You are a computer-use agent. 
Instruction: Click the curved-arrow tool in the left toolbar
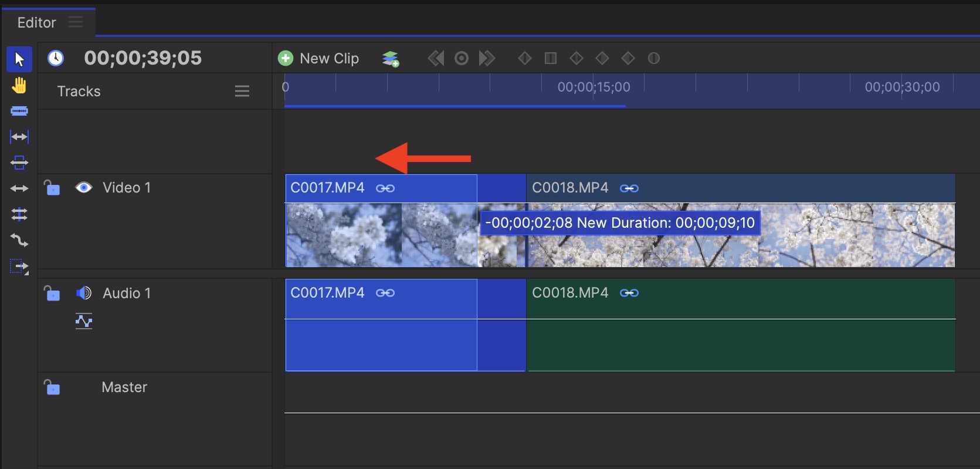(x=19, y=240)
